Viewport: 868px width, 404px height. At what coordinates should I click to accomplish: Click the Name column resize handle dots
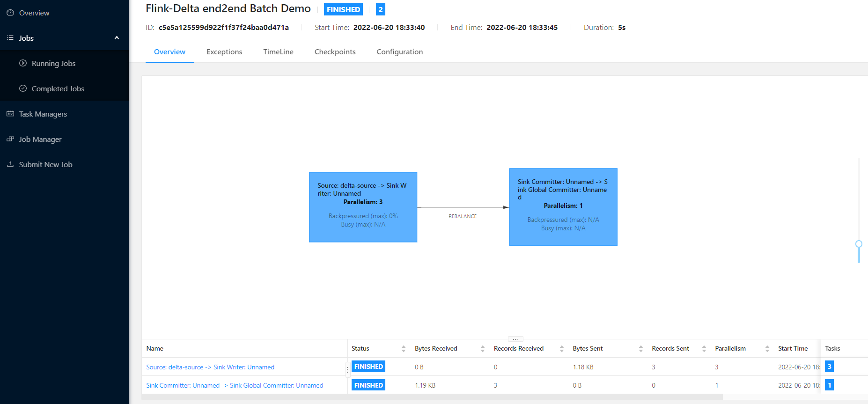[x=347, y=370]
